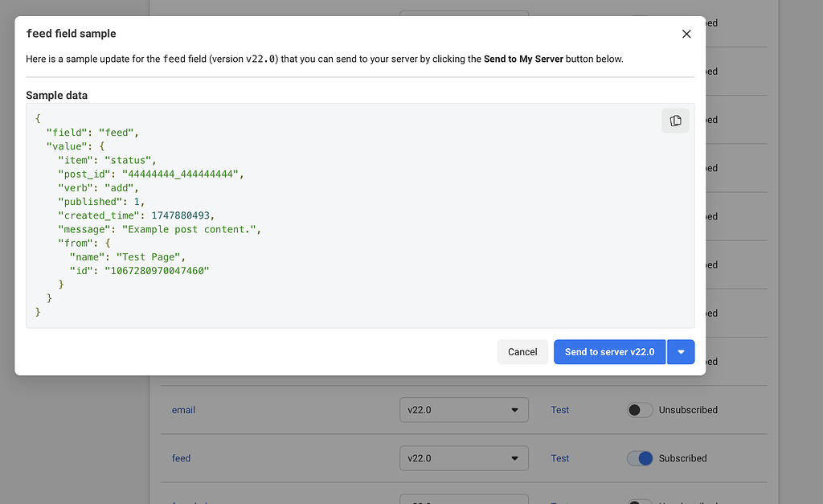Copy the sample data to clipboard
The height and width of the screenshot is (504, 823).
(x=675, y=120)
